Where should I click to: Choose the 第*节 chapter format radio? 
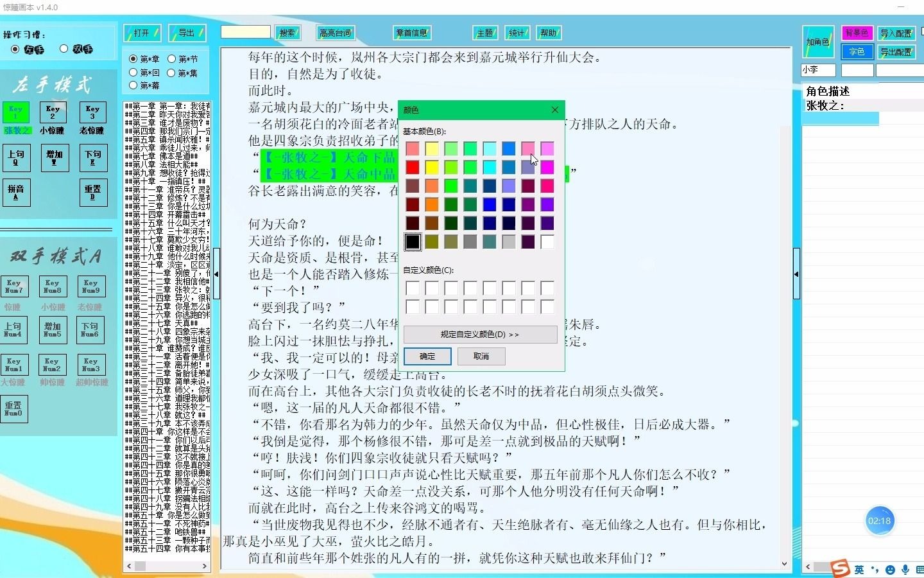coord(172,58)
